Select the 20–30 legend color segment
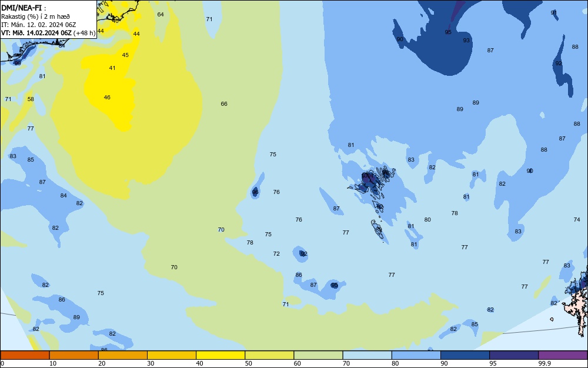 [x=123, y=355]
